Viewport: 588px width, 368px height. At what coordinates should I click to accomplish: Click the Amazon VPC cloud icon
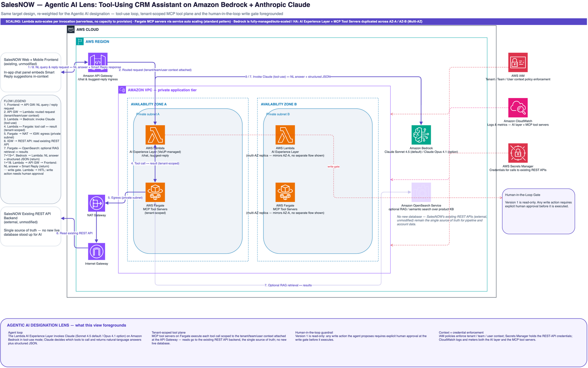click(x=122, y=90)
